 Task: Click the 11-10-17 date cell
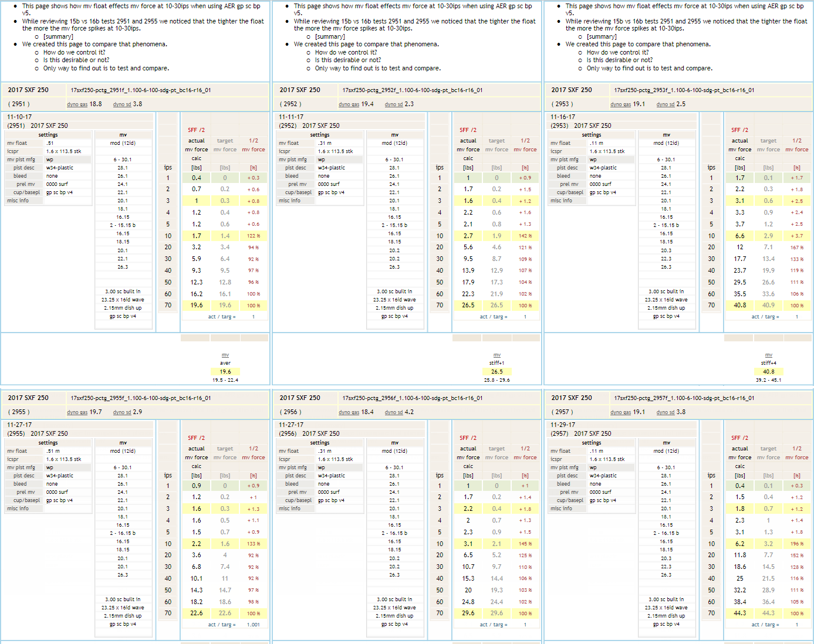tap(19, 117)
